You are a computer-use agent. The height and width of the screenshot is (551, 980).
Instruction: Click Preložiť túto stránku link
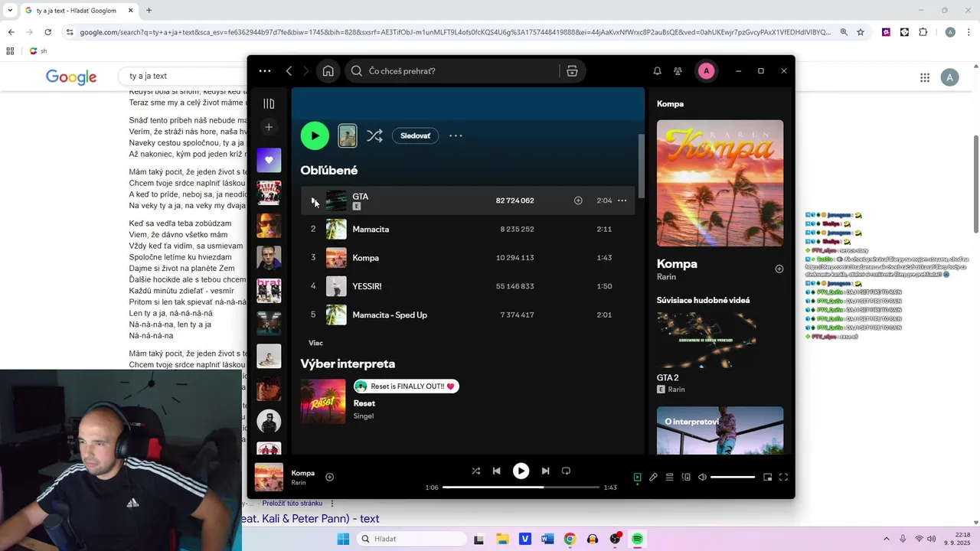pyautogui.click(x=292, y=503)
